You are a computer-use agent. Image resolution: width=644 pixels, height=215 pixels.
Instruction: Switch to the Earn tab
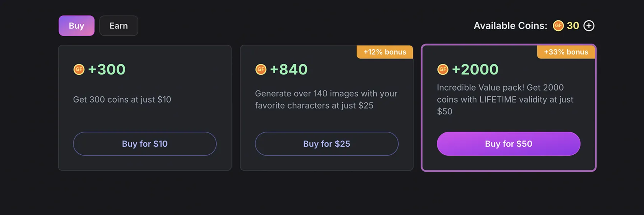(118, 26)
